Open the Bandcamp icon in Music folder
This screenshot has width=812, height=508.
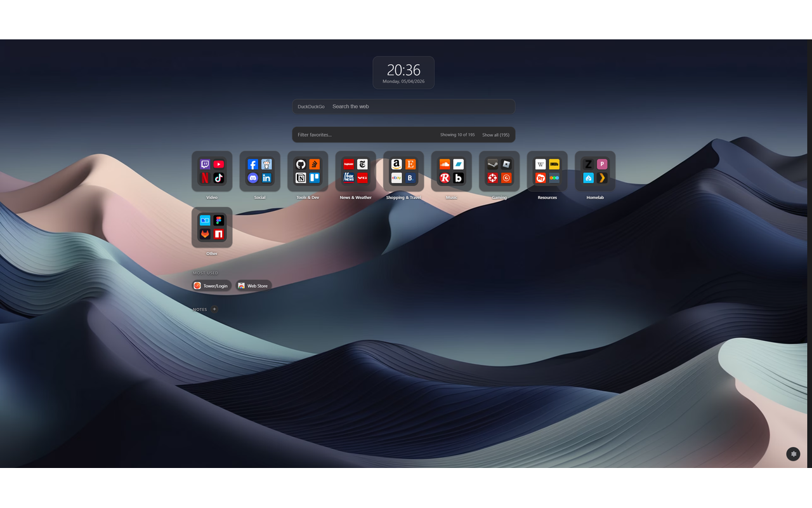click(458, 164)
